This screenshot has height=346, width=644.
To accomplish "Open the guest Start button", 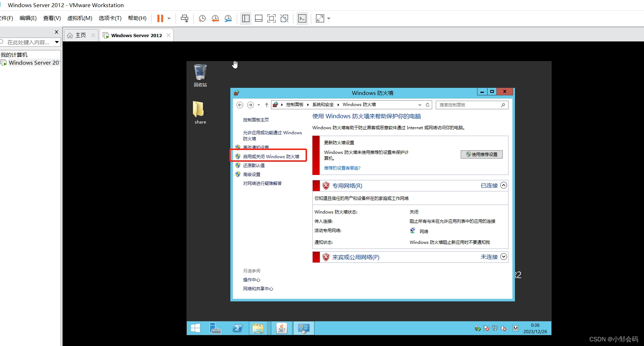I will pos(195,328).
